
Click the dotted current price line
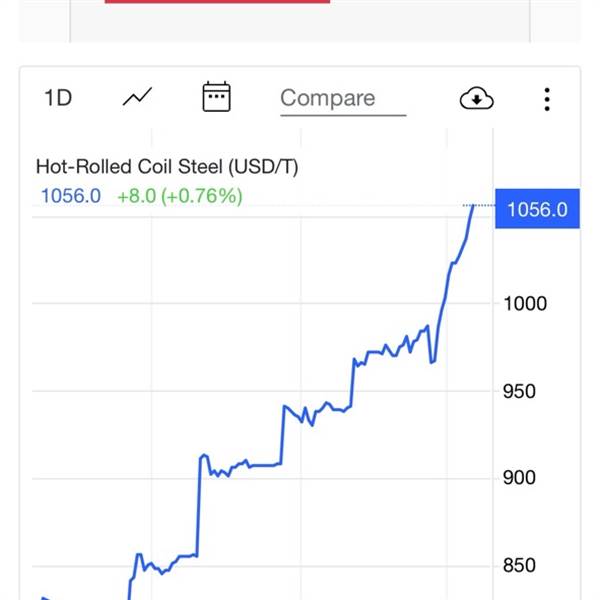[x=485, y=206]
